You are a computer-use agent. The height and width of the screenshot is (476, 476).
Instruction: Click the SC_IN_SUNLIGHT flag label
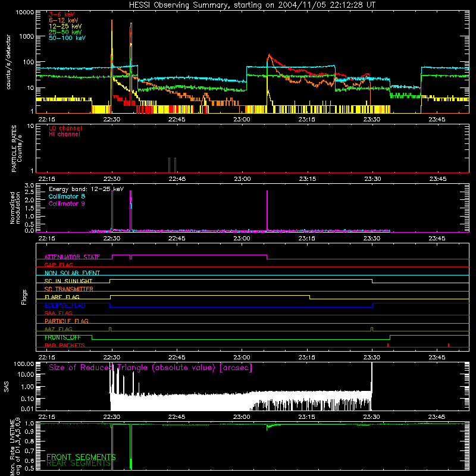pyautogui.click(x=68, y=281)
